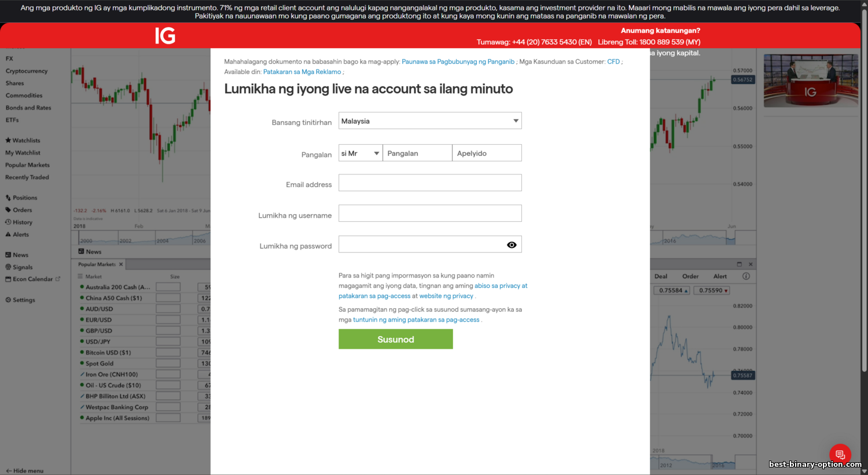Click the Email address input field

pos(430,183)
